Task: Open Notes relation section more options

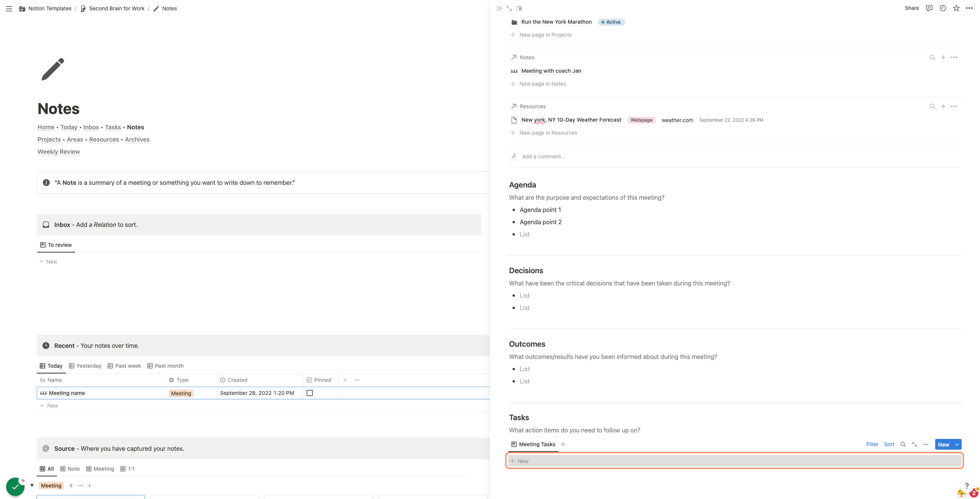Action: click(x=954, y=57)
